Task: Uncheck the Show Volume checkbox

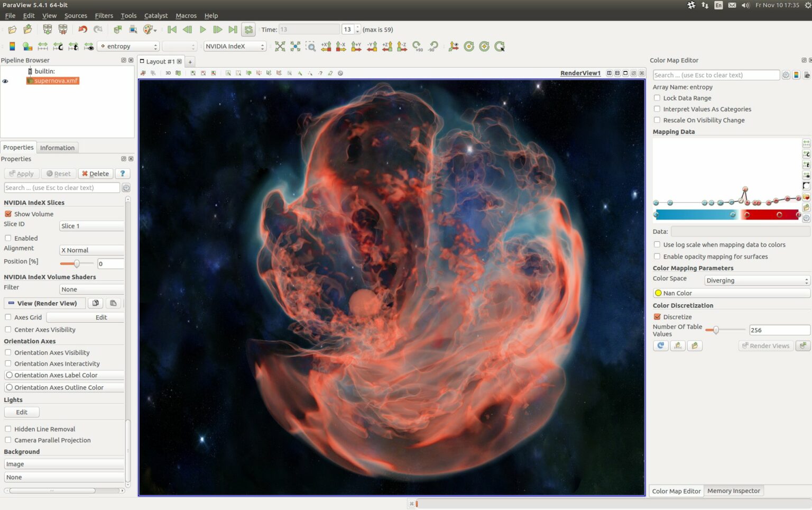Action: [x=8, y=214]
